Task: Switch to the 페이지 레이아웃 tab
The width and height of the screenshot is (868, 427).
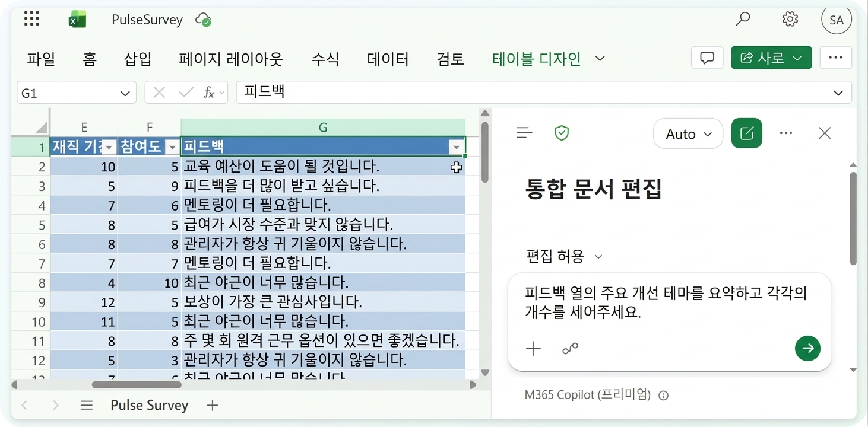Action: (231, 59)
